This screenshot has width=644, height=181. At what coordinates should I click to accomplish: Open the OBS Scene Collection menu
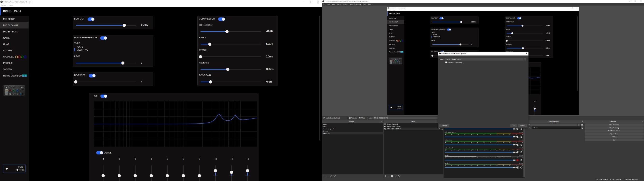(x=355, y=4)
